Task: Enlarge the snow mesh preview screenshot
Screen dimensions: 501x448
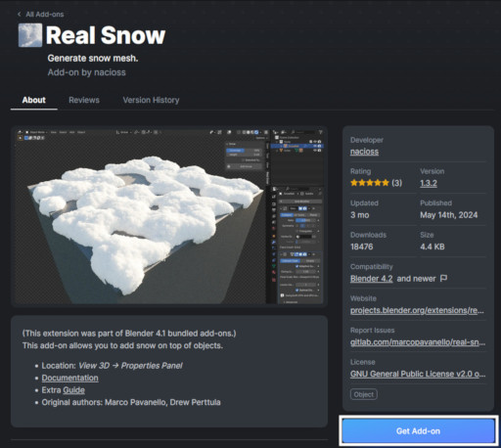Action: (x=169, y=215)
